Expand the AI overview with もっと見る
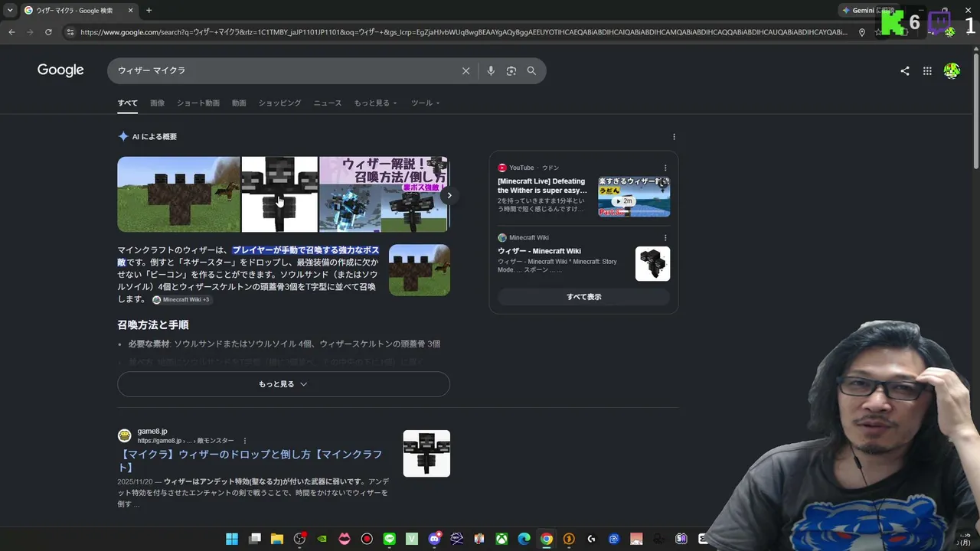The image size is (980, 551). 283,384
